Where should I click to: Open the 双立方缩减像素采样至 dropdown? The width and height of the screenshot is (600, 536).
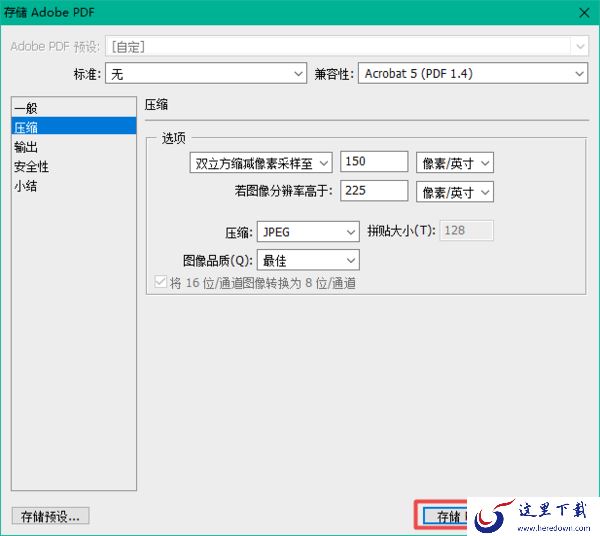pos(261,163)
